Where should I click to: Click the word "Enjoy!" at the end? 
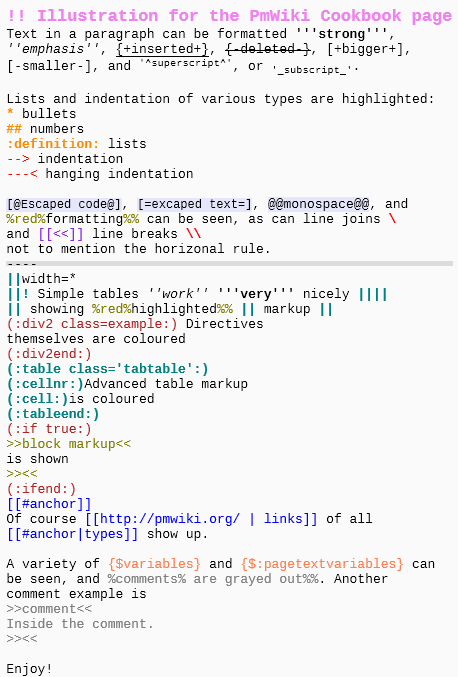29,669
